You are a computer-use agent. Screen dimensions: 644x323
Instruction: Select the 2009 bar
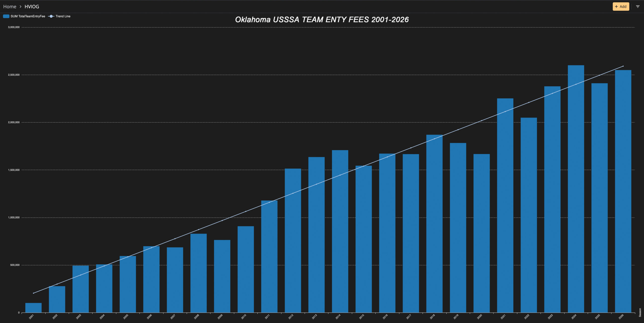[222, 276]
